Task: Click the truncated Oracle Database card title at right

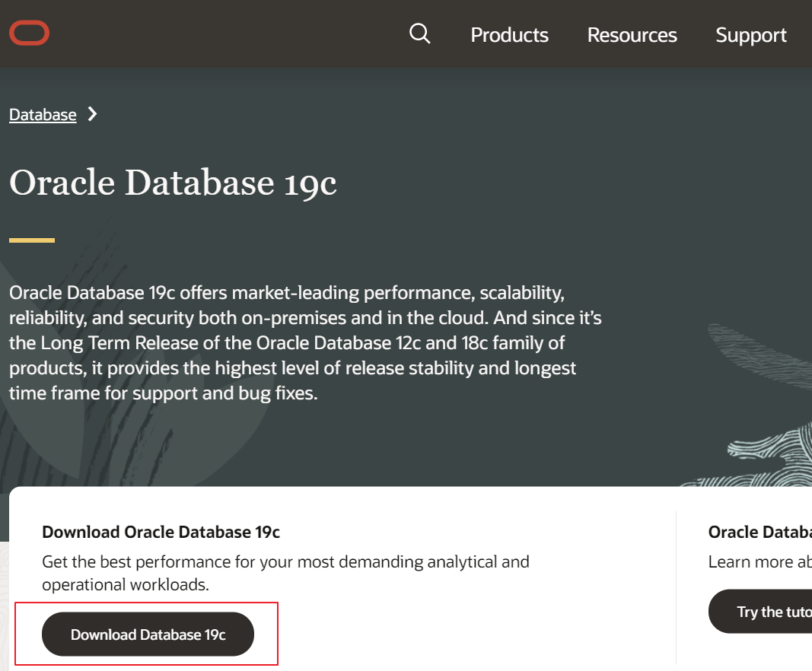Action: click(759, 532)
